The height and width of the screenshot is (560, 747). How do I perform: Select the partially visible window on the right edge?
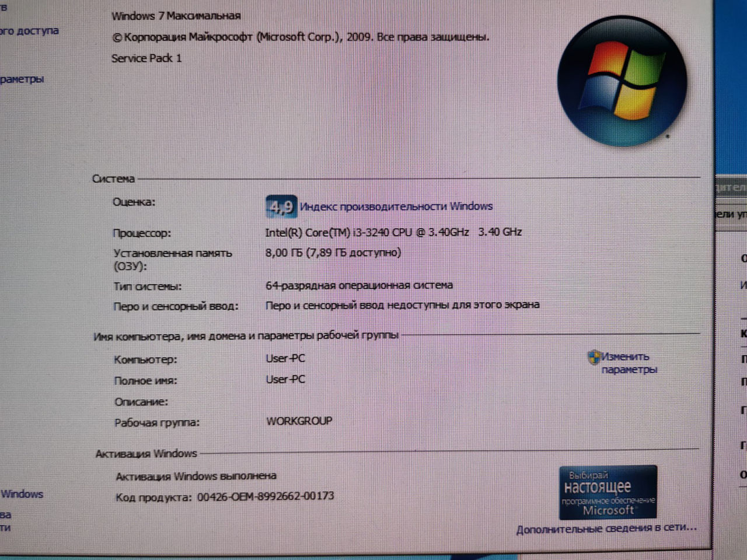pyautogui.click(x=733, y=292)
